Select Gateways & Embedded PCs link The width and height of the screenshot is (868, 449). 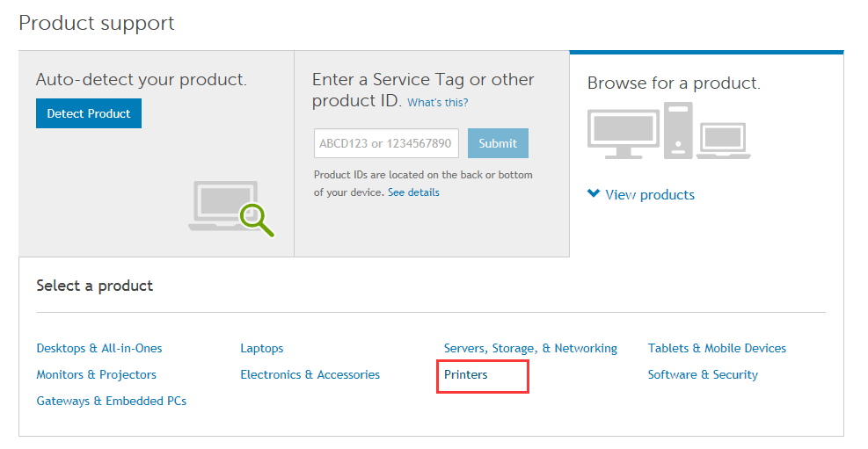point(111,401)
